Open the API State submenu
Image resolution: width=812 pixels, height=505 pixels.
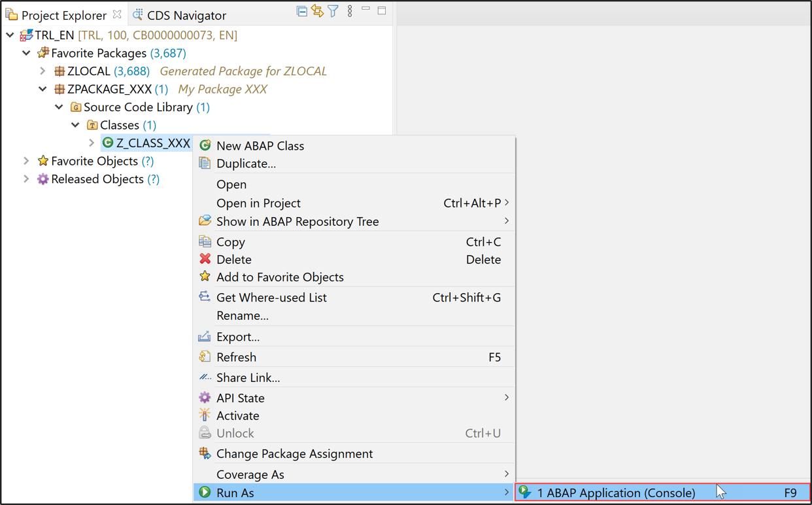click(354, 398)
